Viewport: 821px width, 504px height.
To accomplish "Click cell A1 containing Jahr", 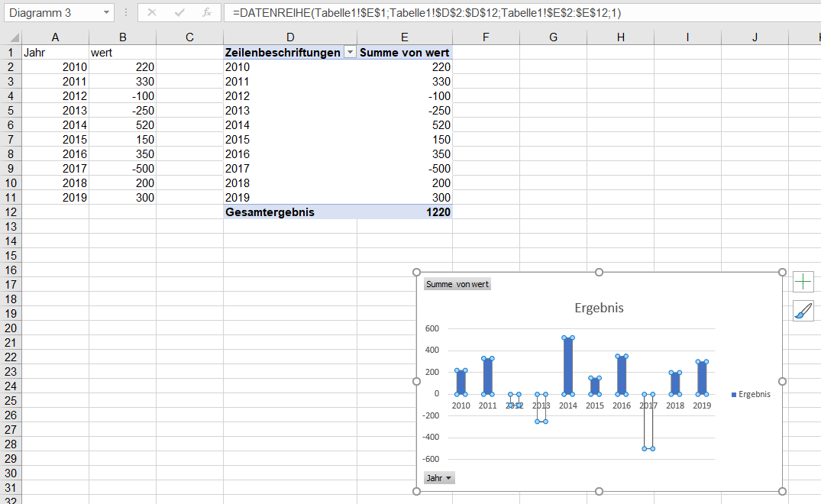I will (55, 53).
